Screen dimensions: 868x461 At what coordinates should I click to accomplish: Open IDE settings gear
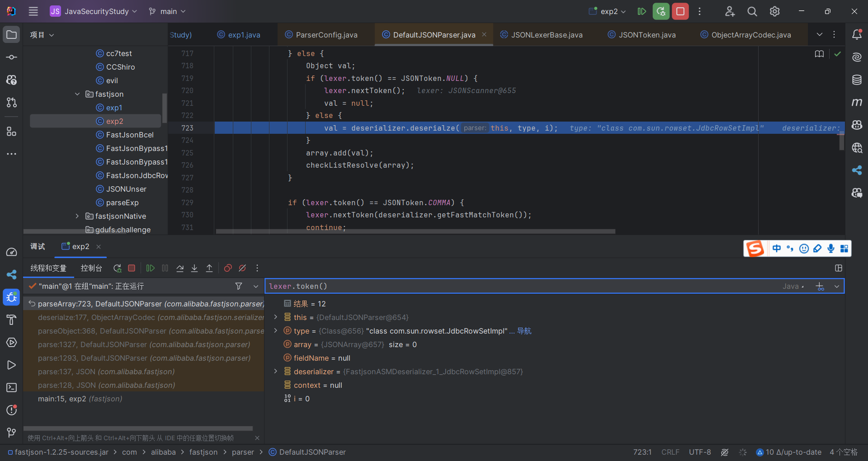pyautogui.click(x=775, y=11)
